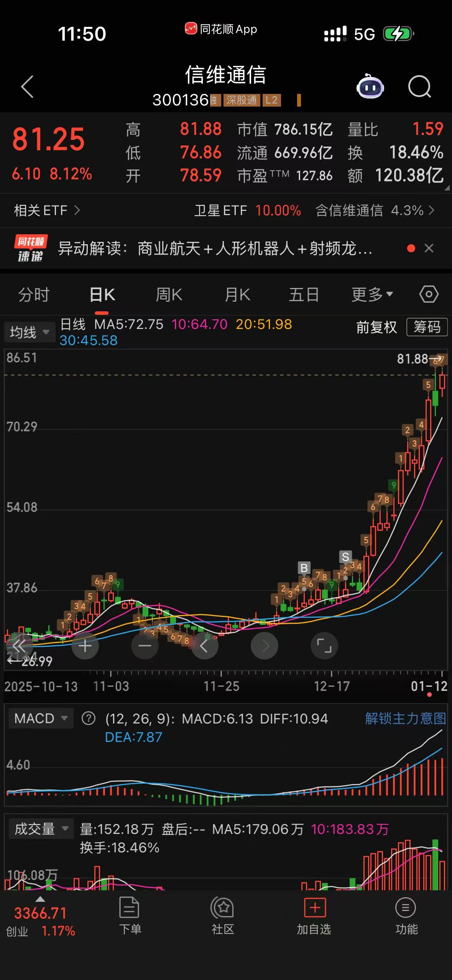Tap the 同花顺速递 news badge

(x=31, y=248)
